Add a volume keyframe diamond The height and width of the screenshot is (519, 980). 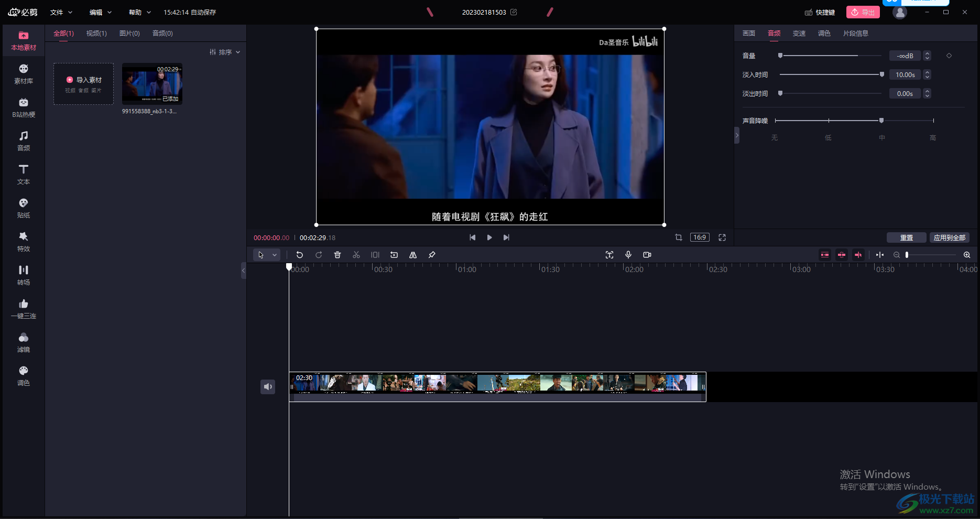pos(949,56)
